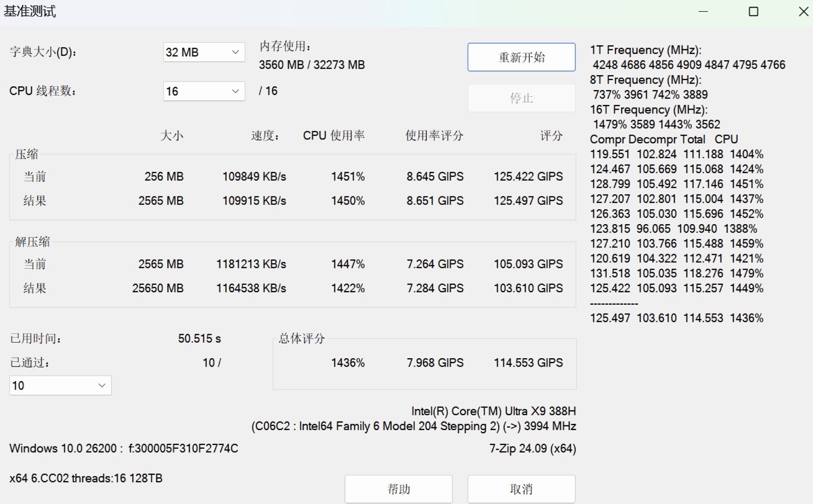Close the 基准测试 benchmark window
This screenshot has width=813, height=504.
point(803,11)
